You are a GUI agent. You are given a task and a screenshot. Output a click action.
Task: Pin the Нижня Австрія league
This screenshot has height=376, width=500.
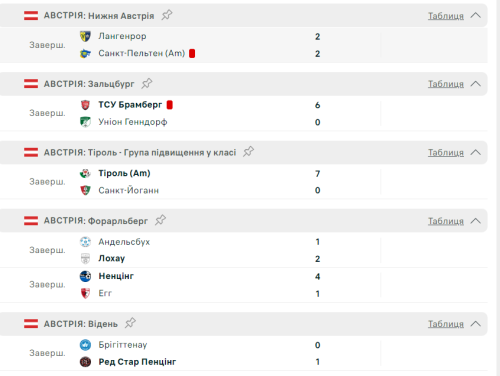[x=167, y=15]
